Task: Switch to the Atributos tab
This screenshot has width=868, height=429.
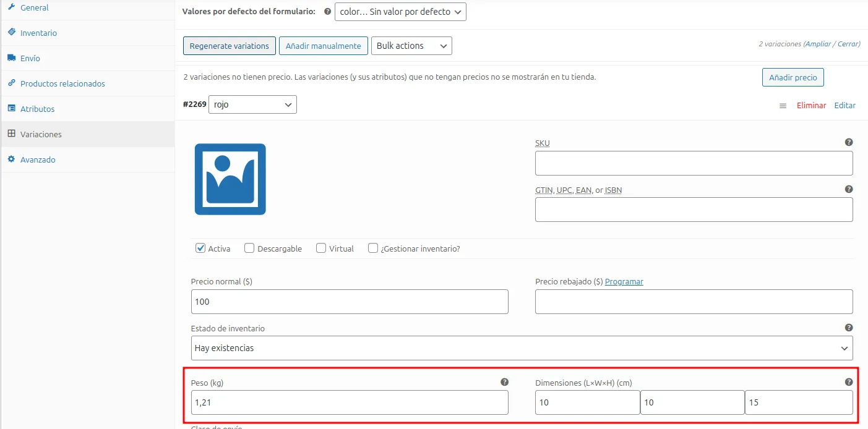Action: (x=37, y=109)
